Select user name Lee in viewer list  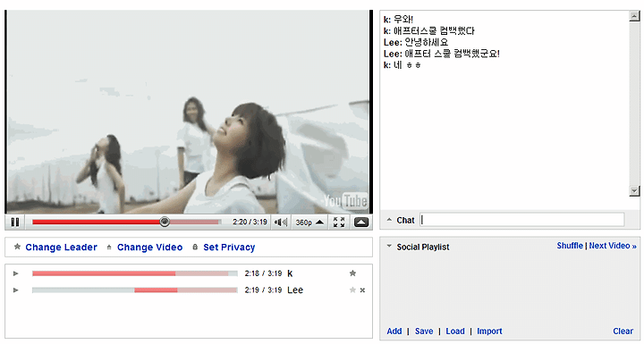(295, 289)
